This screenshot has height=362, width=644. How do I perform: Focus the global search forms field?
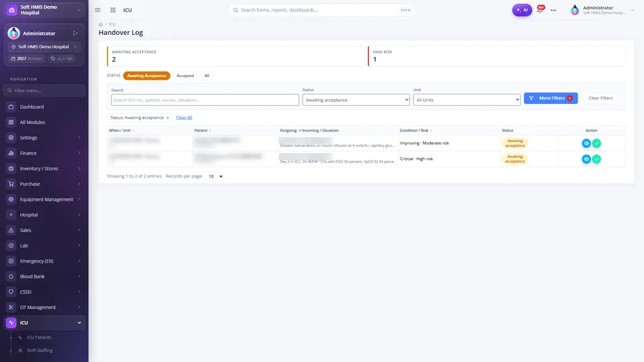[321, 10]
